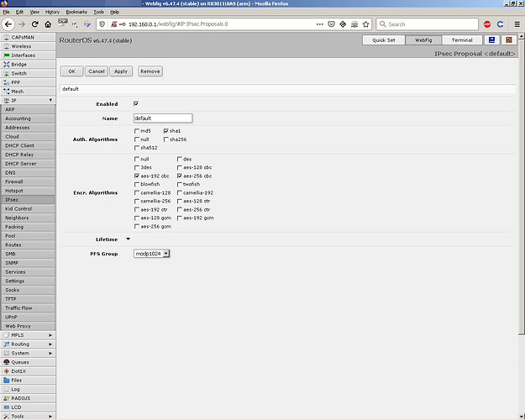Open the Bookmarks menu
Image resolution: width=525 pixels, height=420 pixels.
76,12
